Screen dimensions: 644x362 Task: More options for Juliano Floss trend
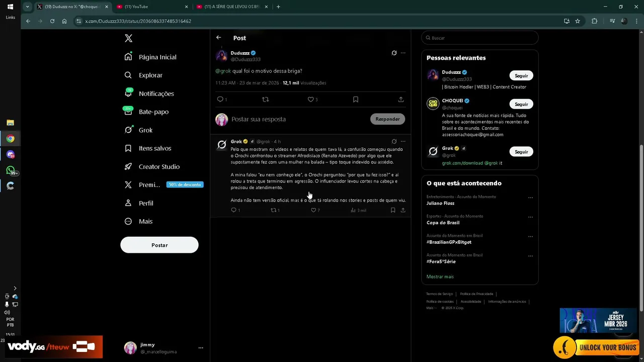(x=530, y=198)
